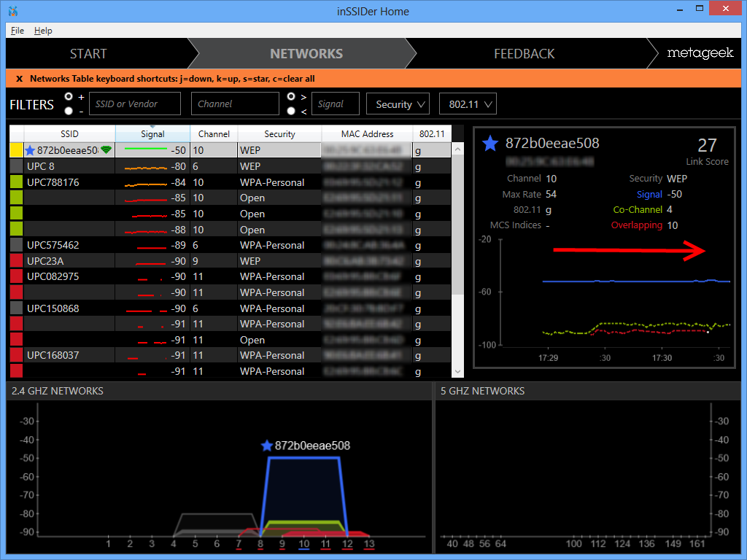The width and height of the screenshot is (747, 560).
Task: Click the table scrollbar up arrow
Action: [457, 149]
